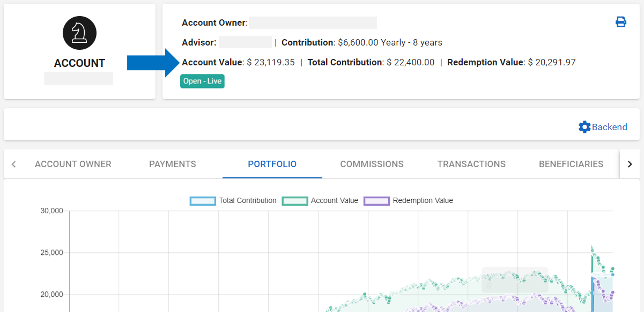Click the Redemption Value amount $ 20,291.97
The image size is (644, 312).
[x=552, y=62]
